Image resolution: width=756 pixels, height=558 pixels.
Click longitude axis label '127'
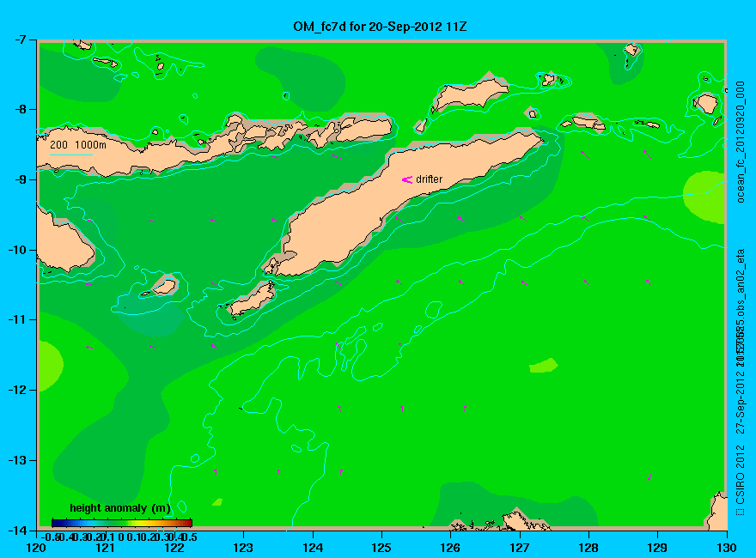tap(519, 548)
